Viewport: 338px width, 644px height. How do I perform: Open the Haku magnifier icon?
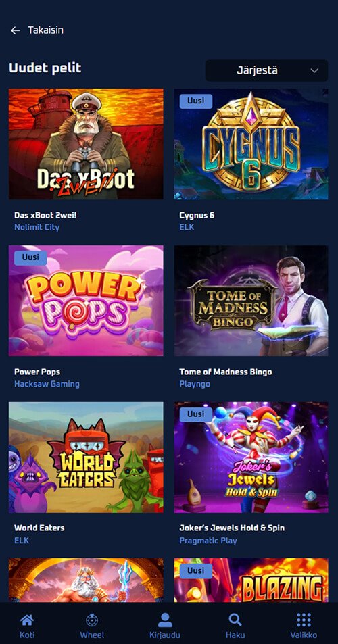tap(235, 620)
